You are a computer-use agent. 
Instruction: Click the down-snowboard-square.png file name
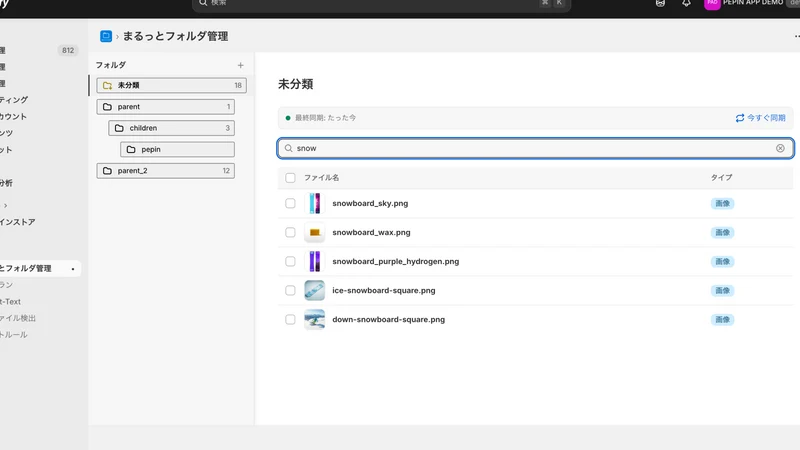pos(388,319)
